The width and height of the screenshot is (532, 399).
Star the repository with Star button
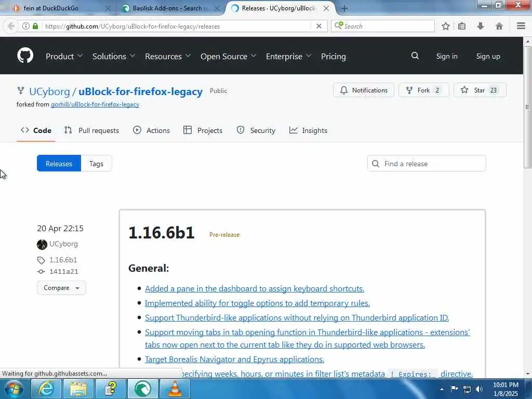tap(480, 90)
